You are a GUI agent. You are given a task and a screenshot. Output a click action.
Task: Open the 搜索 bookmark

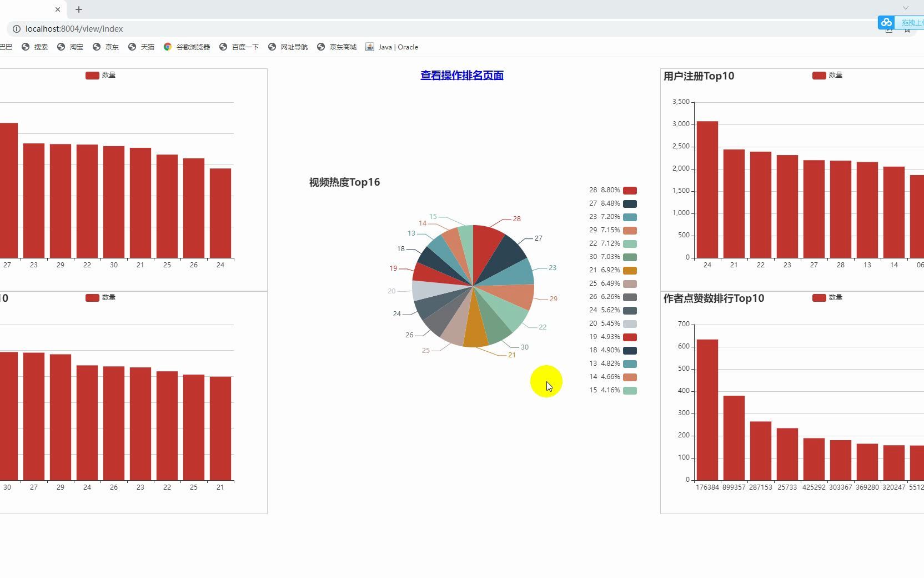tap(34, 47)
